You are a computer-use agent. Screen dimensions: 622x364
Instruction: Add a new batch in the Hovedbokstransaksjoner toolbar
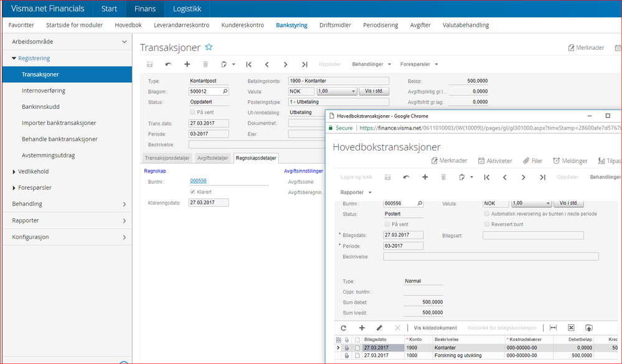coord(425,177)
